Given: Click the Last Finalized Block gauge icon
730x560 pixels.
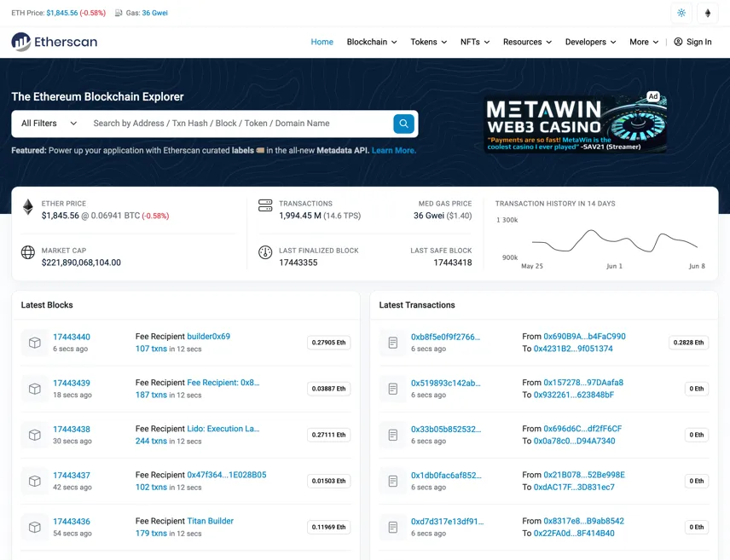Looking at the screenshot, I should (x=265, y=252).
